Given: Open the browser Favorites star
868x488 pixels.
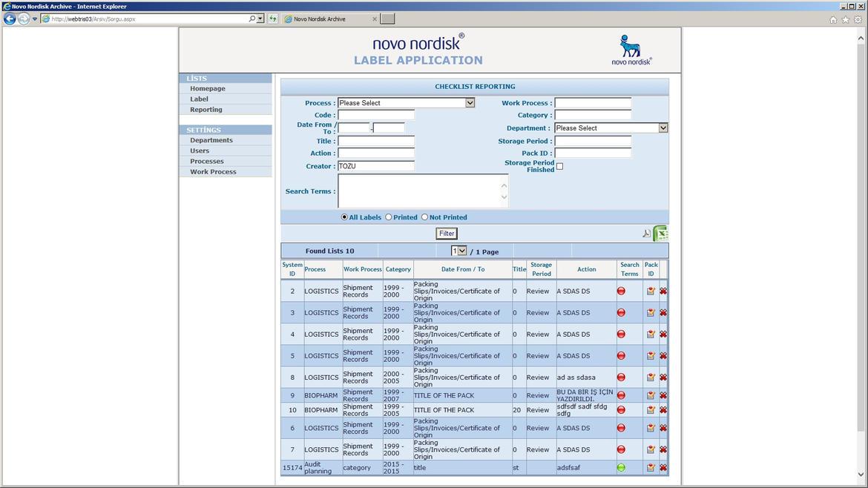Looking at the screenshot, I should coord(845,19).
